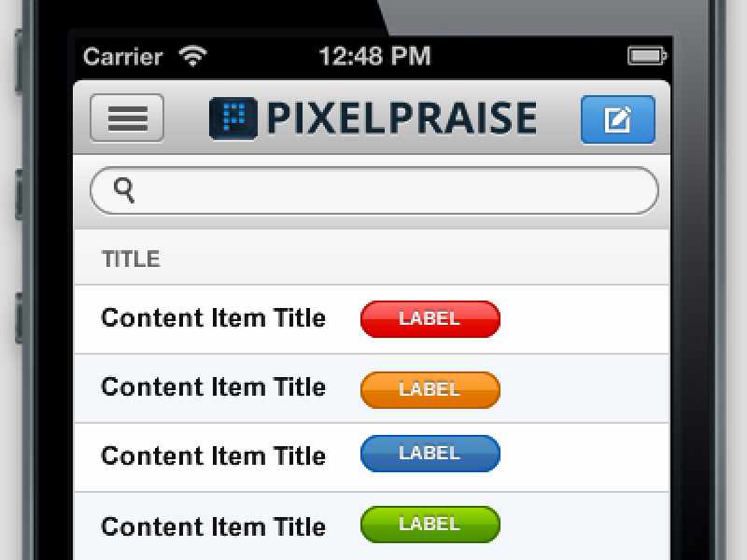Select the red LABEL badge

click(x=430, y=318)
